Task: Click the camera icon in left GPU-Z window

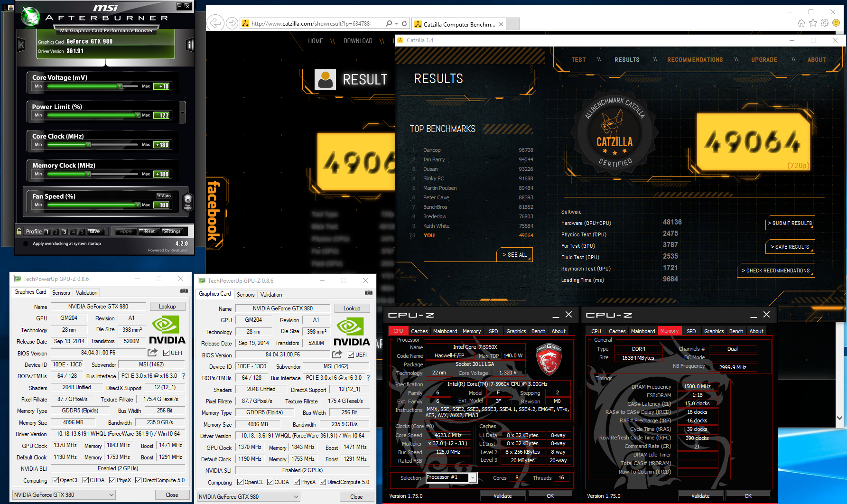Action: point(184,290)
